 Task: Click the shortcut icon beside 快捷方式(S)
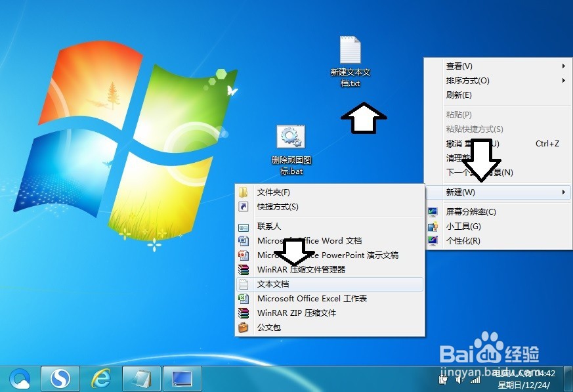(x=244, y=207)
